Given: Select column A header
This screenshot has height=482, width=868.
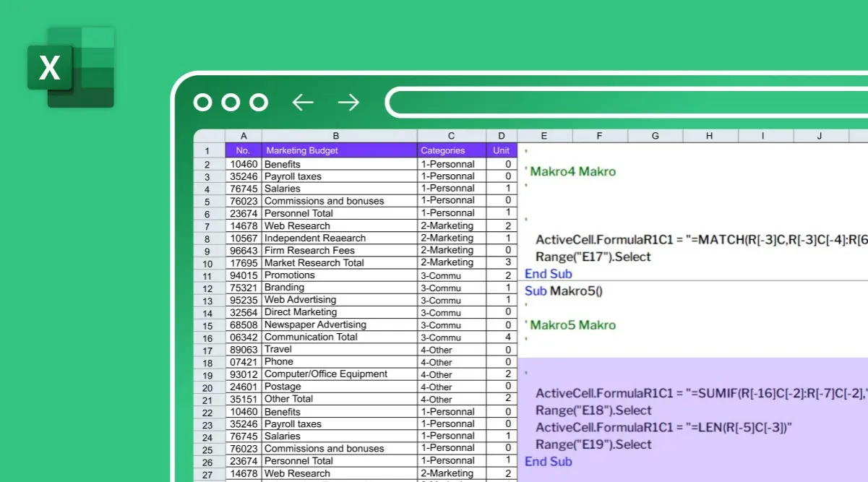Looking at the screenshot, I should pyautogui.click(x=244, y=136).
